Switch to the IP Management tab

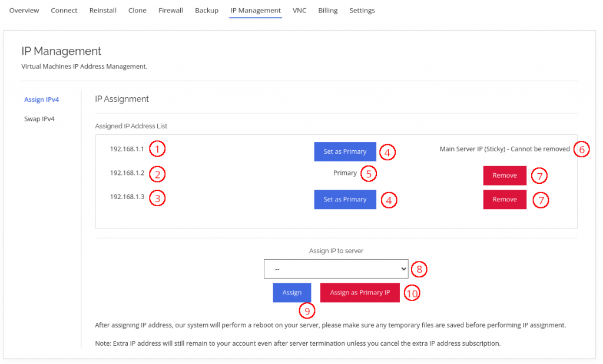point(255,10)
